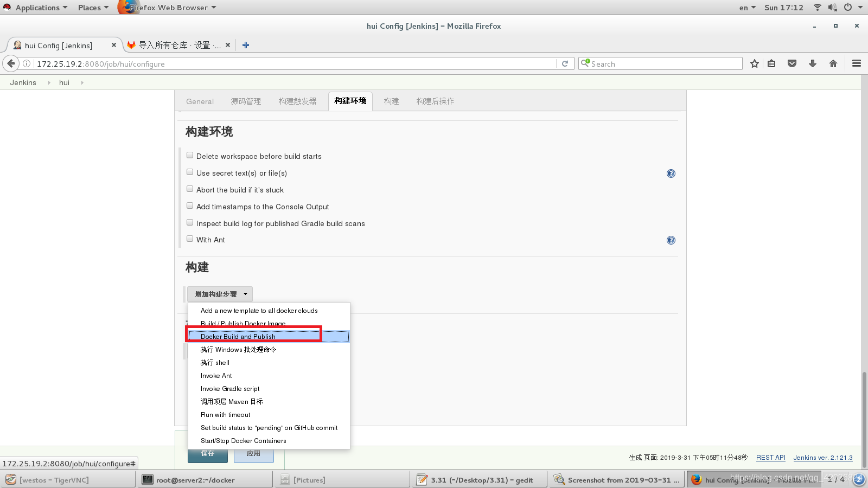This screenshot has width=868, height=488.
Task: Go to hui breadcrumb link
Action: 64,82
